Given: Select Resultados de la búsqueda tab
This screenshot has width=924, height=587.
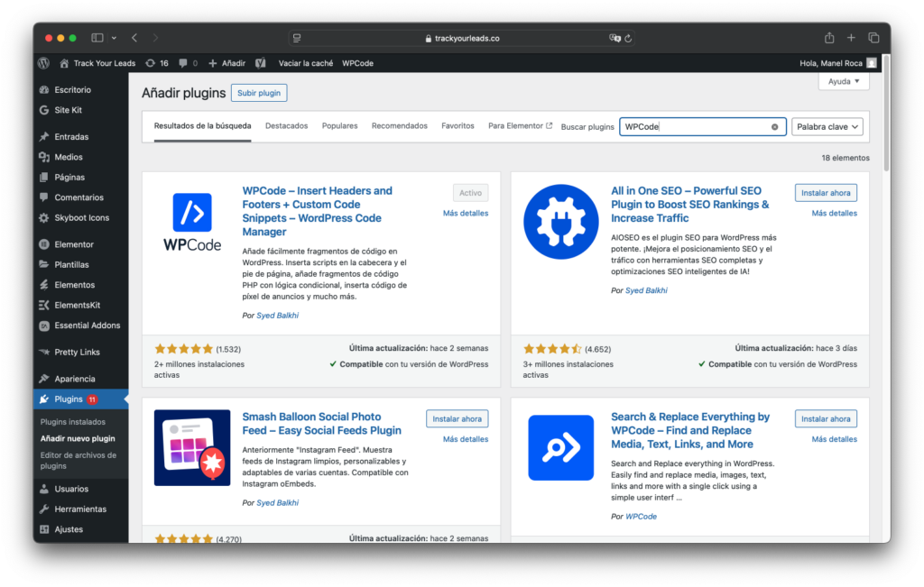Looking at the screenshot, I should [203, 126].
